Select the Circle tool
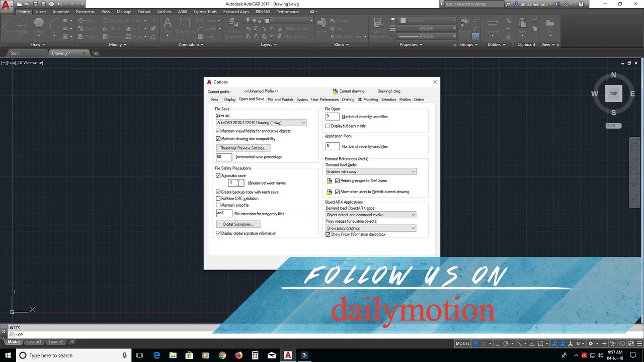The image size is (644, 362). (x=39, y=26)
